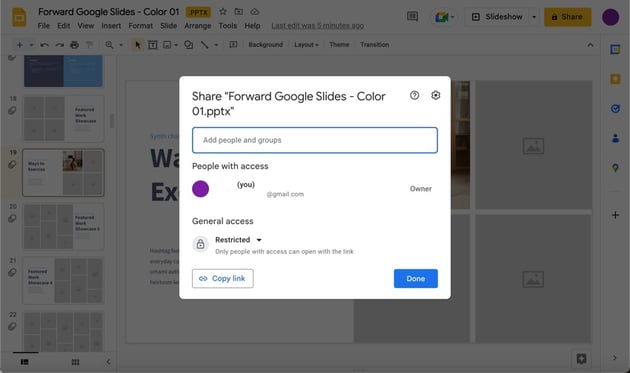Open Google Keep in side panel
Image resolution: width=630 pixels, height=373 pixels.
pos(615,79)
